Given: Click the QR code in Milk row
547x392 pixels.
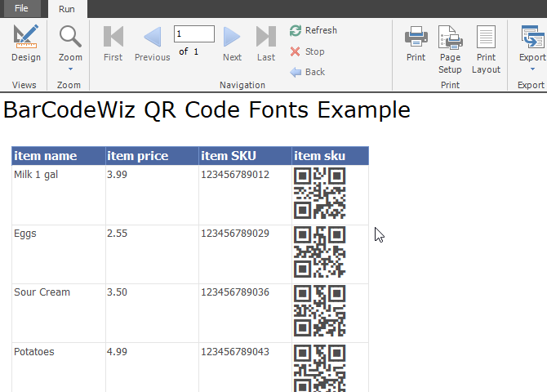Looking at the screenshot, I should click(319, 193).
